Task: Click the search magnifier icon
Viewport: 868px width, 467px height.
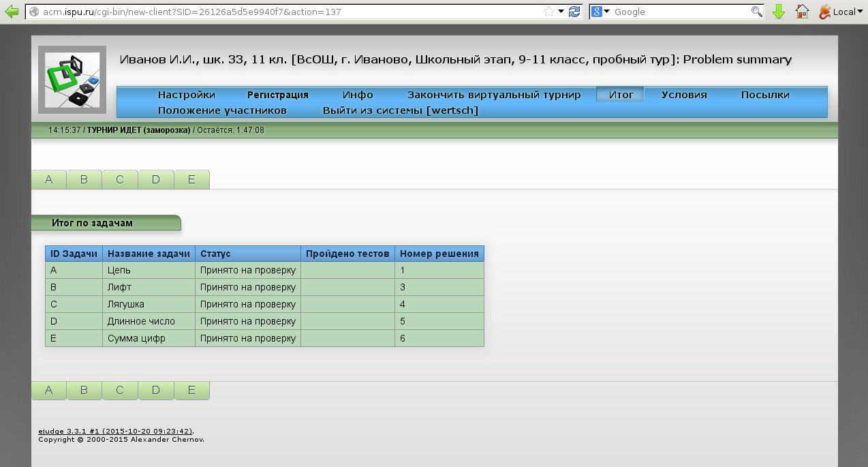Action: pyautogui.click(x=756, y=12)
